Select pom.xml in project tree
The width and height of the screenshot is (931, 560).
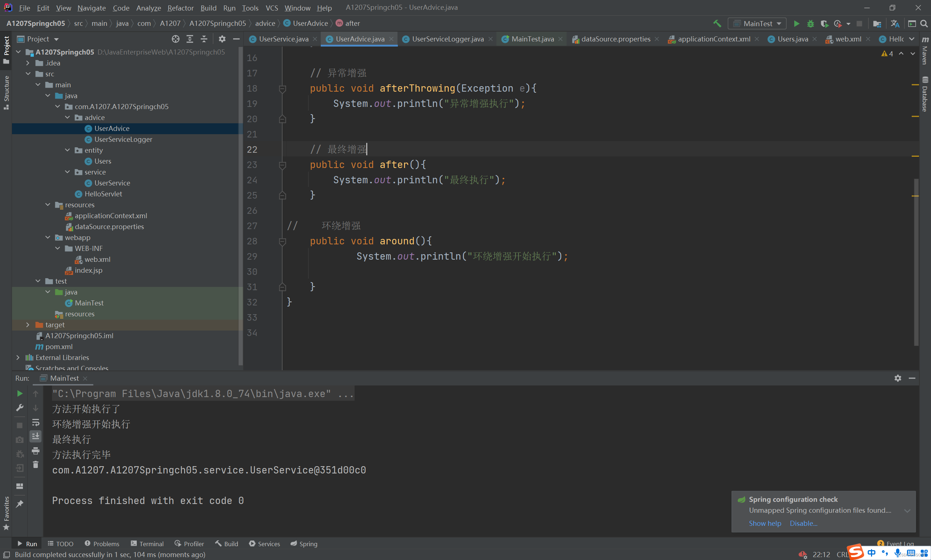click(54, 347)
